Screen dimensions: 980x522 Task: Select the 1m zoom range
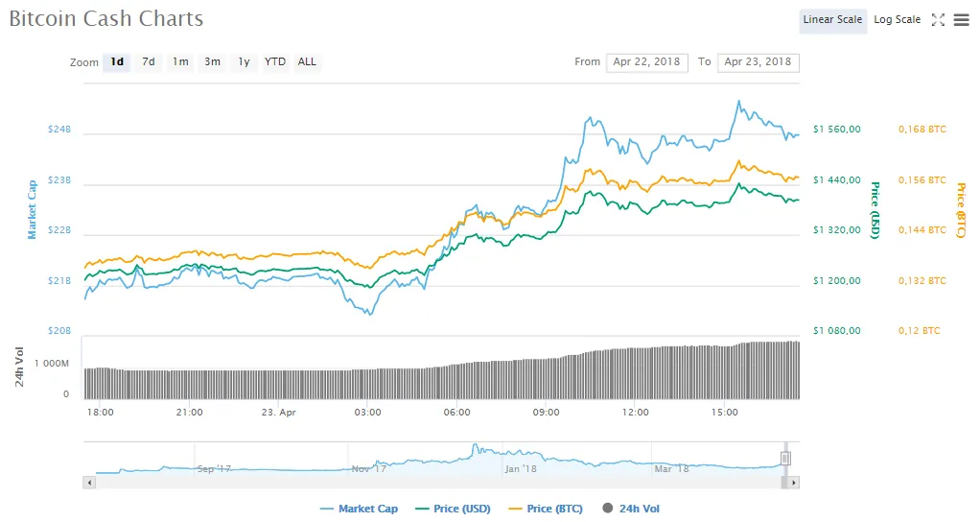pyautogui.click(x=180, y=61)
